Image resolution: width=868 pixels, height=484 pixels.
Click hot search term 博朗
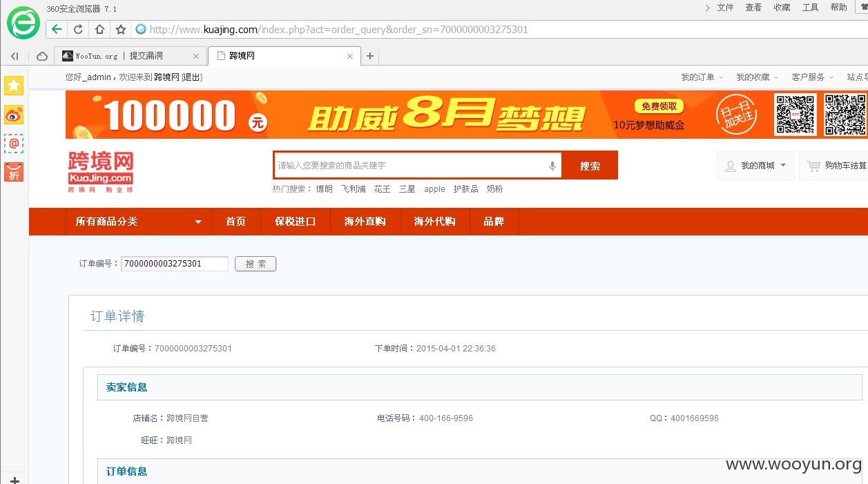[x=324, y=189]
